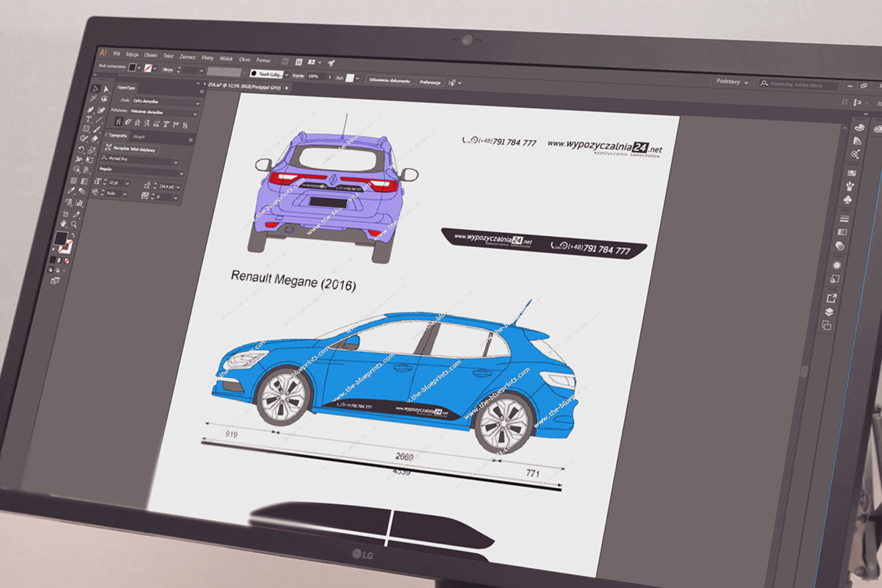Toggle Ordinals (1st) in OpenType panel
The image size is (882, 588).
pyautogui.click(x=175, y=125)
